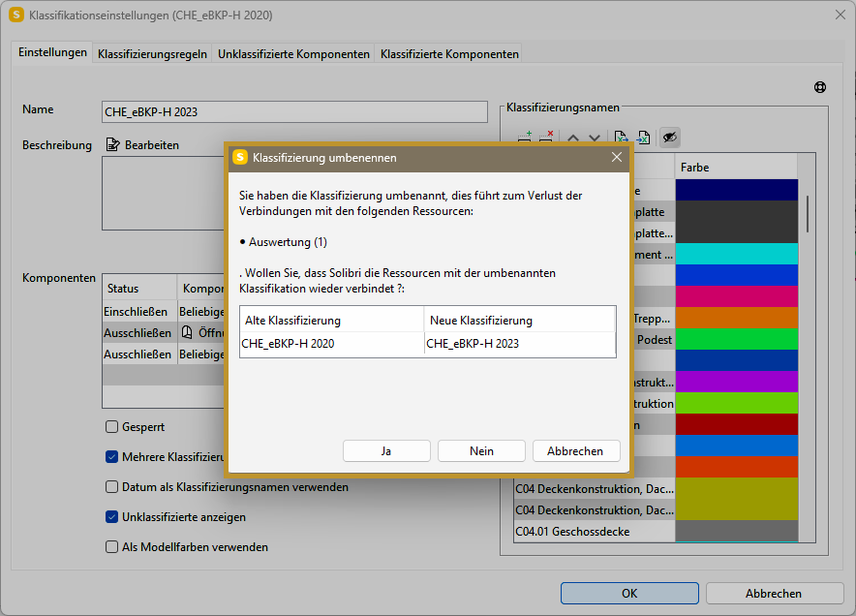Image resolution: width=856 pixels, height=616 pixels.
Task: Select the Podest classification row
Action: point(653,339)
